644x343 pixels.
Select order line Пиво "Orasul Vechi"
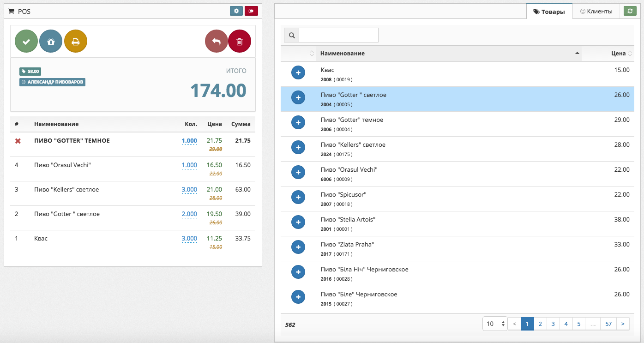133,169
